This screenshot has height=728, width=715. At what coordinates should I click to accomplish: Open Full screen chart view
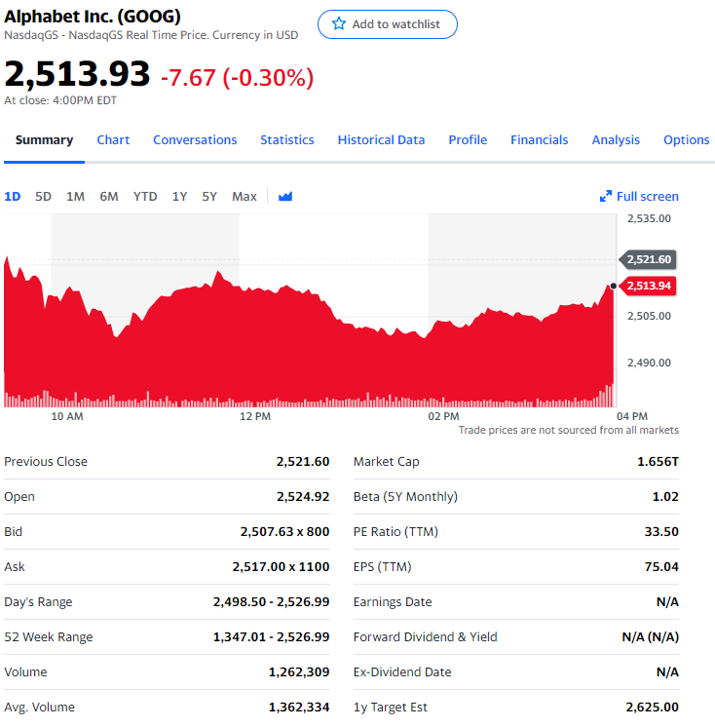coord(639,197)
